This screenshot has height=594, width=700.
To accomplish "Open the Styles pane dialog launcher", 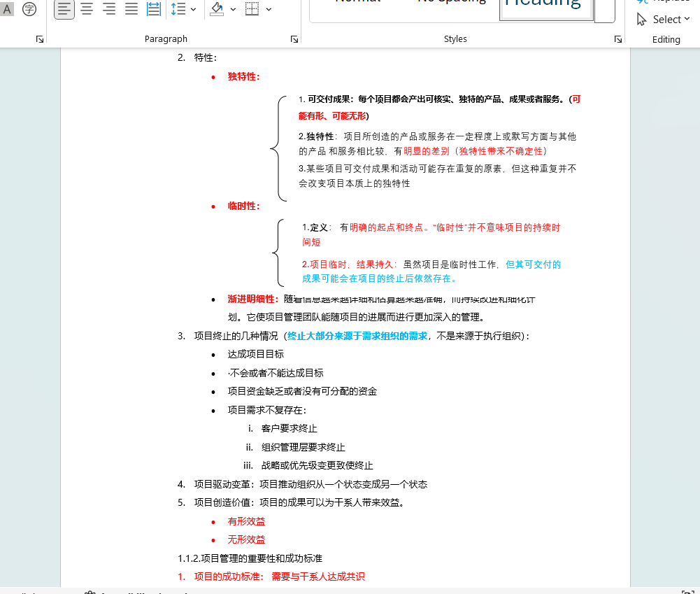I will [x=618, y=40].
